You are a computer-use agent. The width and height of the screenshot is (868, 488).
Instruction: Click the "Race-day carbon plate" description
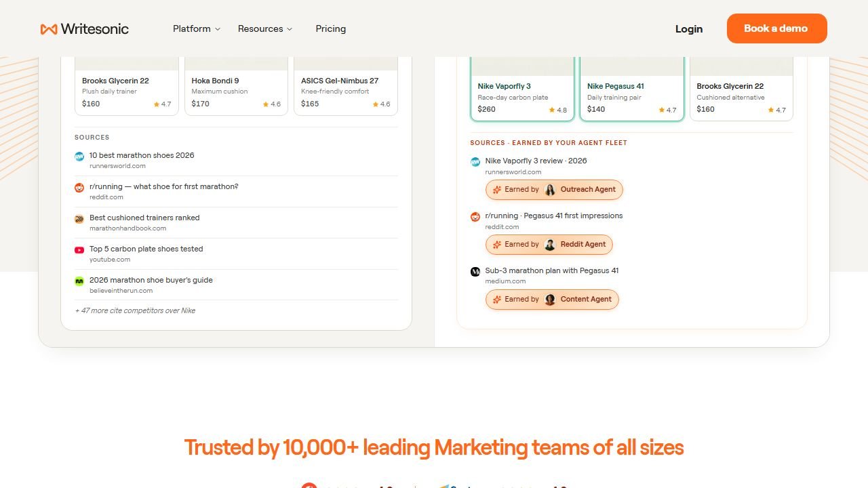(513, 97)
